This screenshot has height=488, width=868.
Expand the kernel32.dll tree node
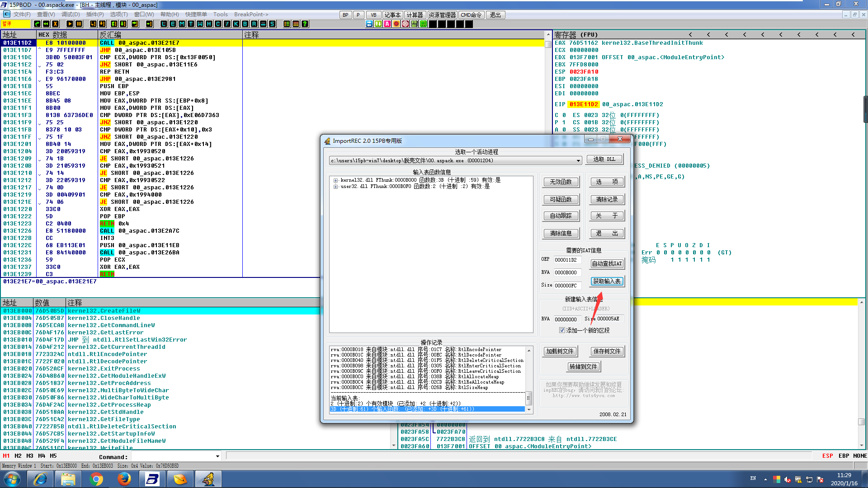coord(335,180)
